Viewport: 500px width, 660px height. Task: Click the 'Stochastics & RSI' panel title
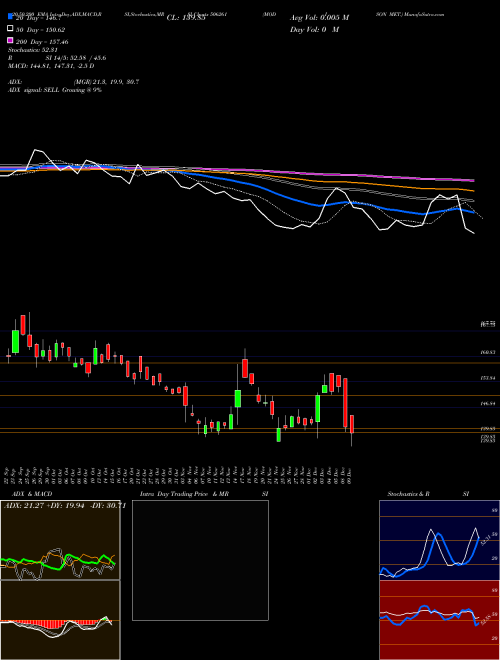click(428, 494)
